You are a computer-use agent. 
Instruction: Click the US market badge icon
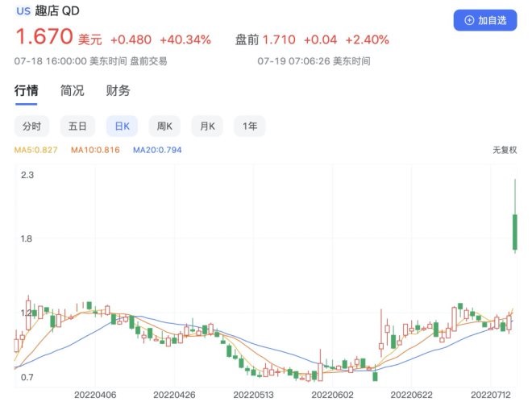click(x=24, y=12)
